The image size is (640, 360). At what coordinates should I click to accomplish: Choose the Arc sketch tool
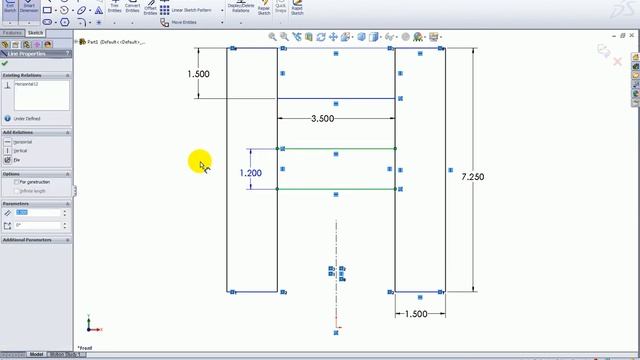coord(64,10)
